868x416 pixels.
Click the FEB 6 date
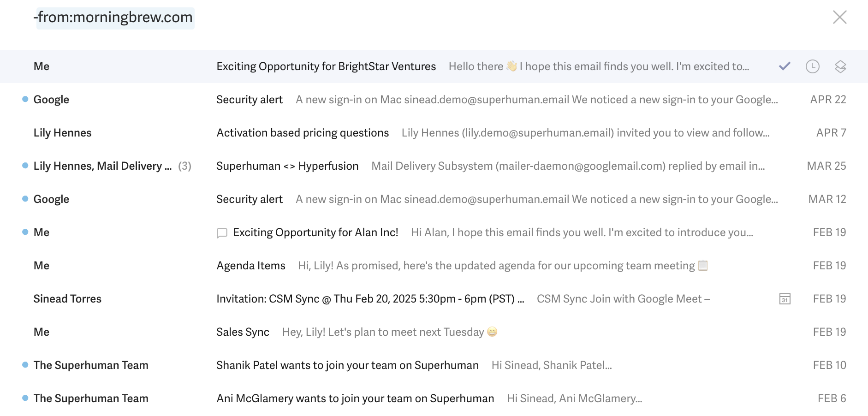click(832, 398)
